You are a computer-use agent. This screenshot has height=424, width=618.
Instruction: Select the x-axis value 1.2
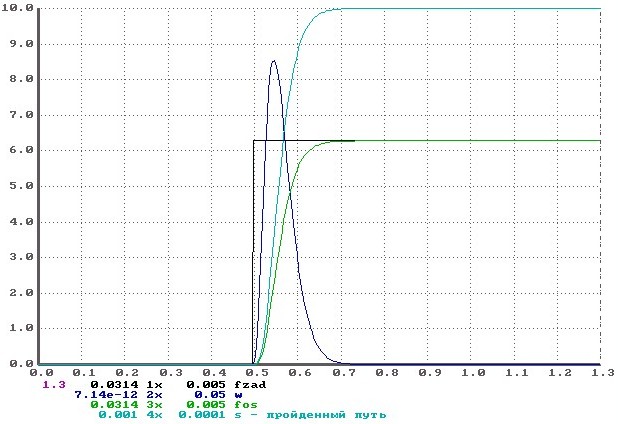tap(559, 373)
